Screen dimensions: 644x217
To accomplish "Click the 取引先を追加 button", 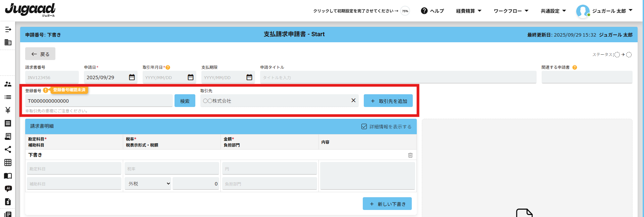I will (388, 101).
